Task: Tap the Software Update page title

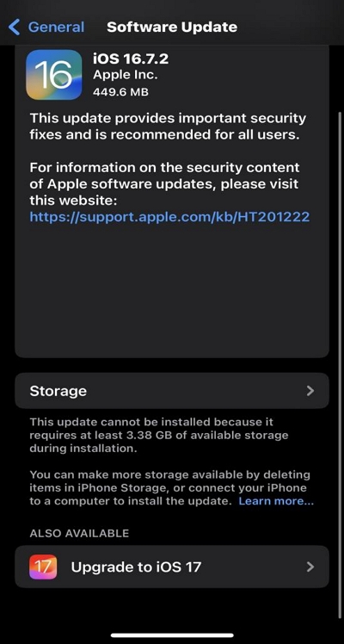Action: pyautogui.click(x=172, y=27)
